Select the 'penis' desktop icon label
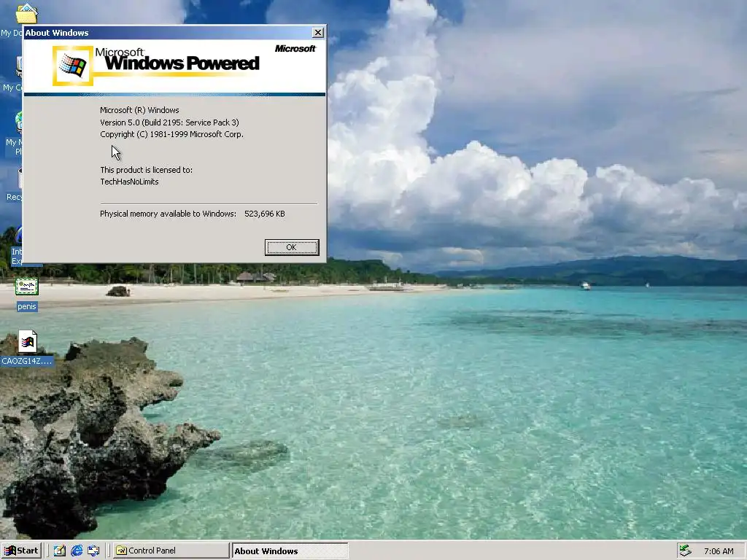The width and height of the screenshot is (747, 560). (27, 306)
